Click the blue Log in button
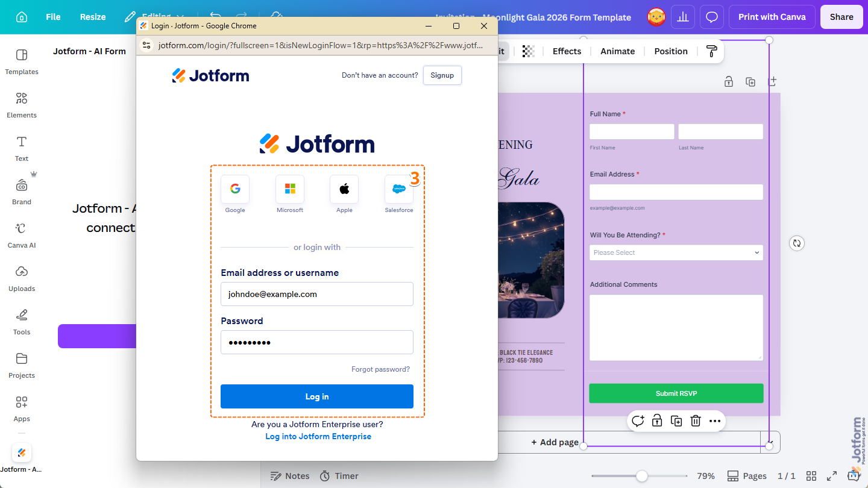 point(317,396)
